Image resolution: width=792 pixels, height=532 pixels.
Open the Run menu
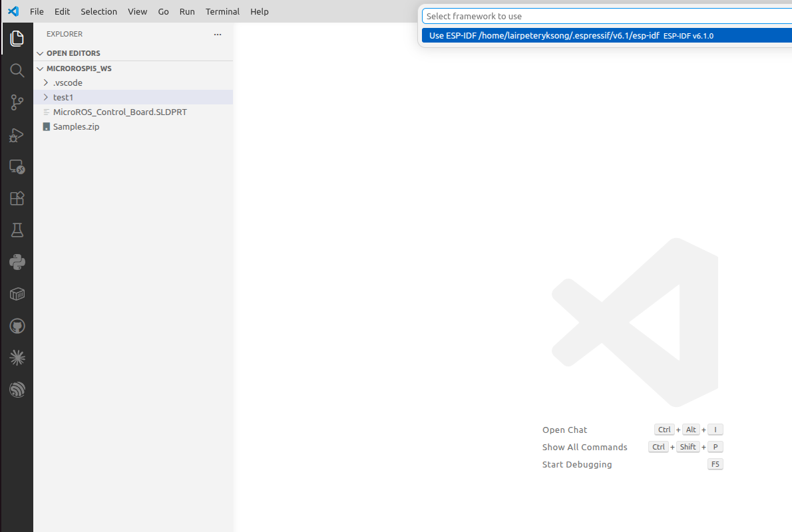[187, 11]
